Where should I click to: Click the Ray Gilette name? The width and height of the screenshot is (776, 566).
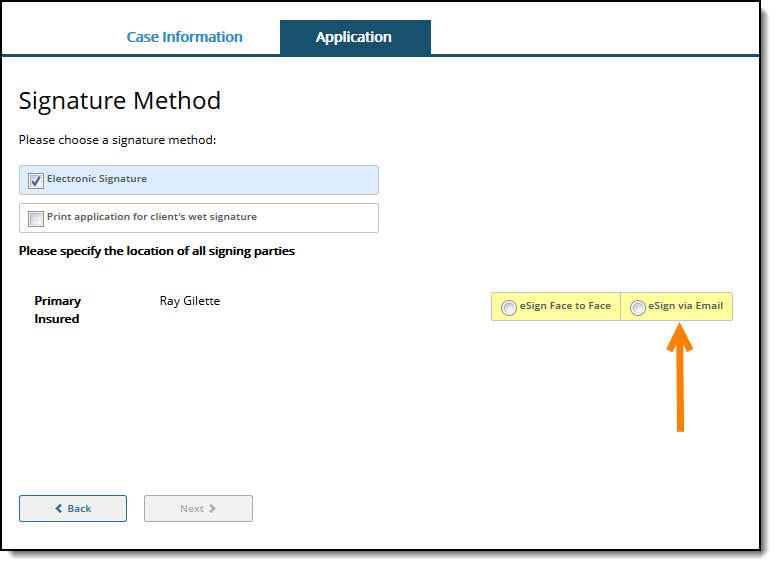coord(190,301)
